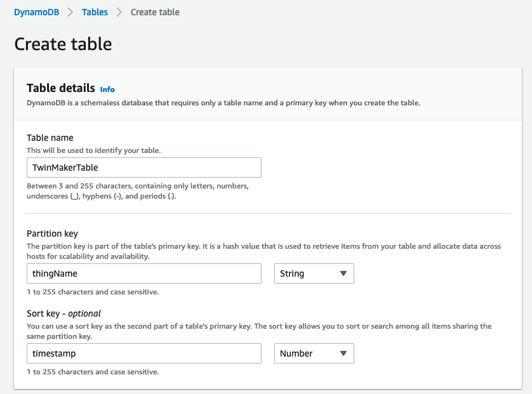This screenshot has height=394, width=532.
Task: Select the TwinMakerTable name input field
Action: (143, 167)
